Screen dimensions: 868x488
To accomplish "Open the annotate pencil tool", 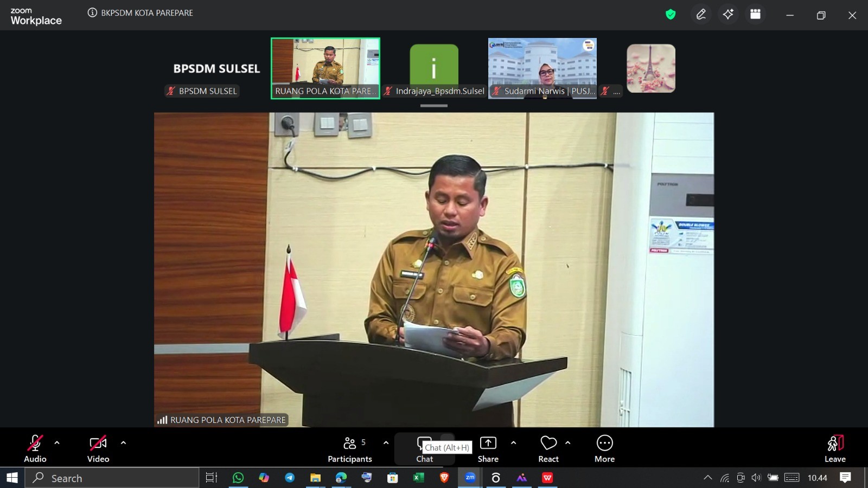I will (x=701, y=15).
